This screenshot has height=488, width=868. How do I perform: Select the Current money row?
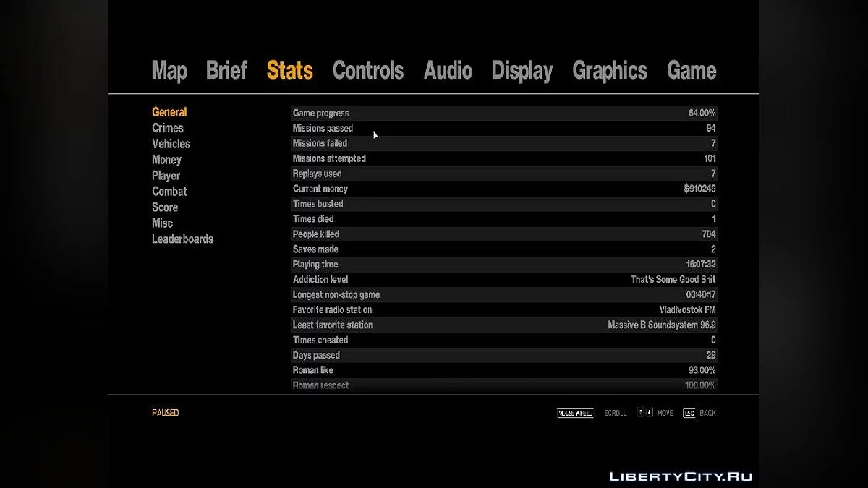[504, 189]
